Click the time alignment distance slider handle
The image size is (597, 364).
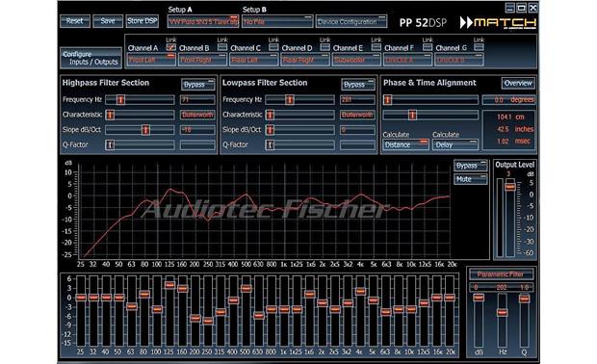pos(412,115)
